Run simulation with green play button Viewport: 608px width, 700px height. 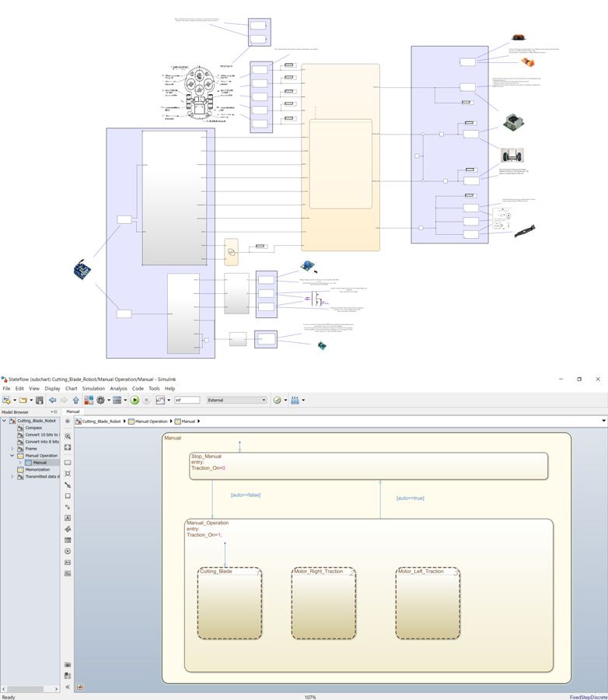(135, 400)
